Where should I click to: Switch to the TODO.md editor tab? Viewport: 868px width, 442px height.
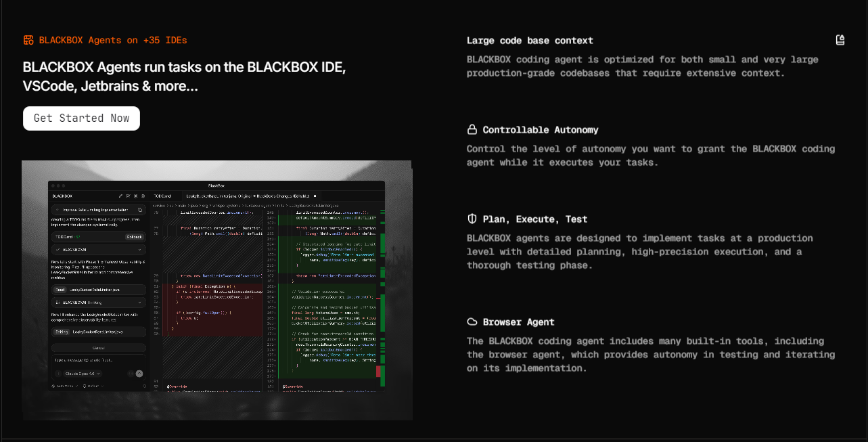(x=162, y=196)
